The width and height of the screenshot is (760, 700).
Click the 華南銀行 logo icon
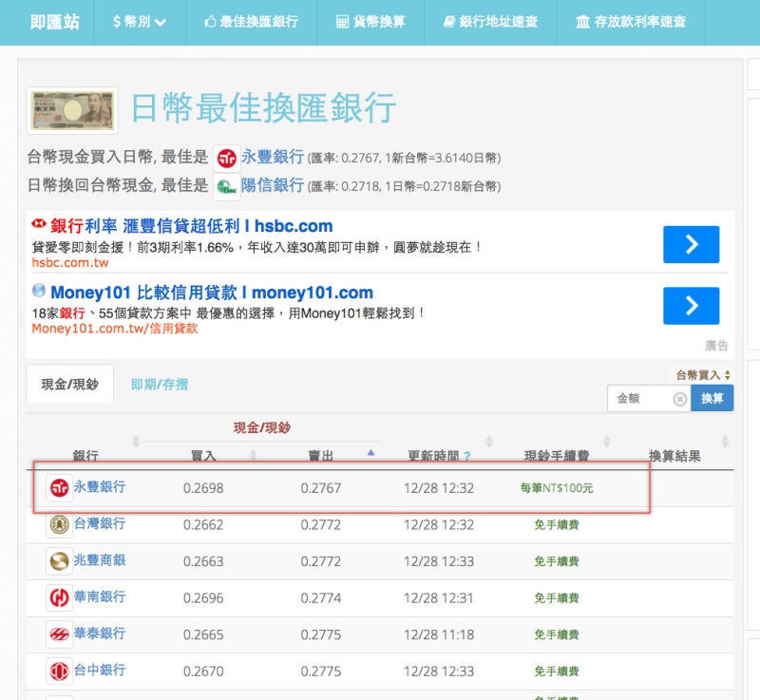[x=60, y=597]
